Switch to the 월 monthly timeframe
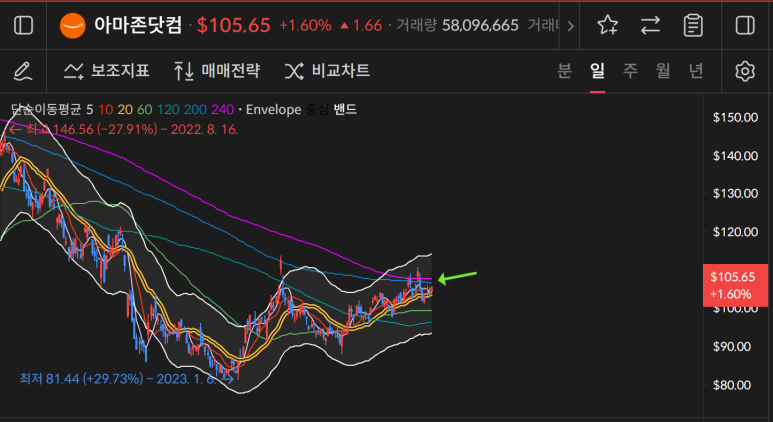The image size is (773, 422). pos(663,71)
